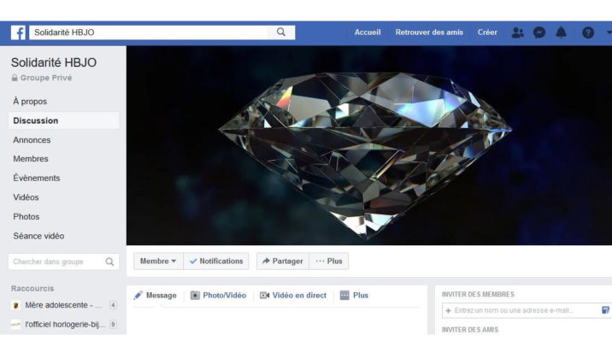
Task: Click the Mère adolescente badge count 4
Action: click(113, 305)
